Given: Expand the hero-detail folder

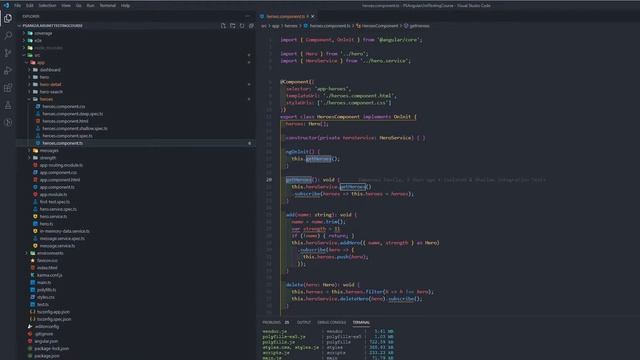Looking at the screenshot, I should [51, 84].
